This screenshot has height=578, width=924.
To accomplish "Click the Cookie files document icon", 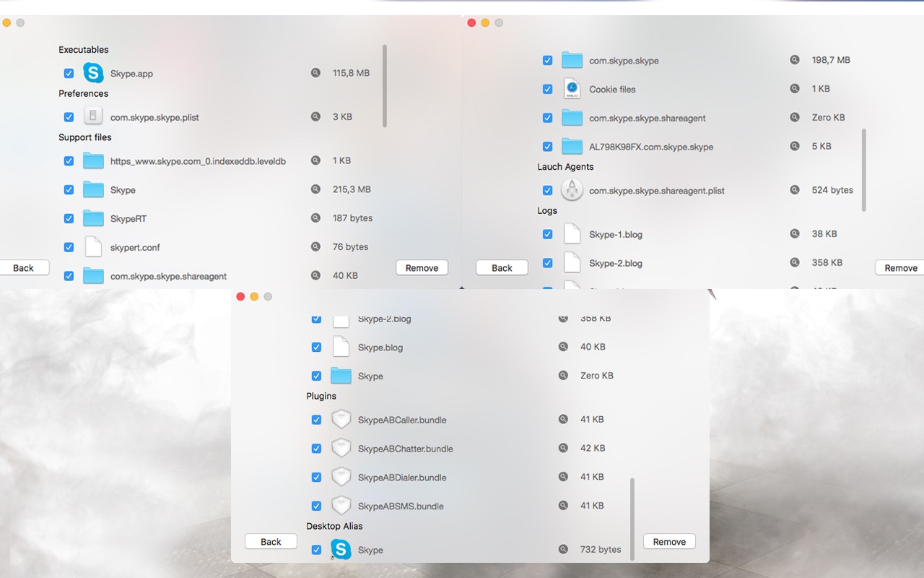I will click(571, 88).
